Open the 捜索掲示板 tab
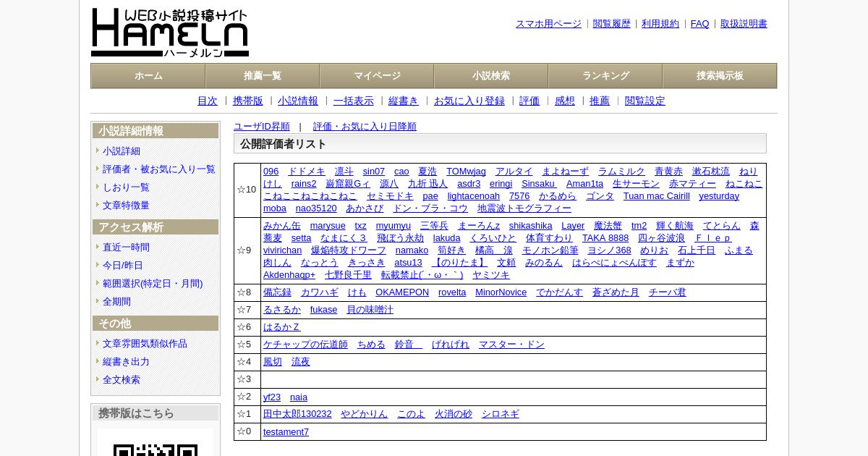 (720, 76)
